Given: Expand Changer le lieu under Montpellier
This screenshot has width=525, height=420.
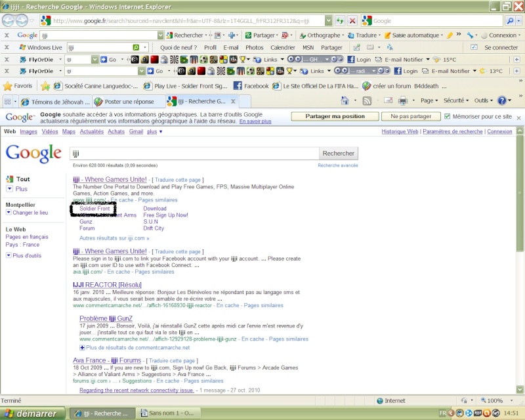Looking at the screenshot, I should click(27, 213).
